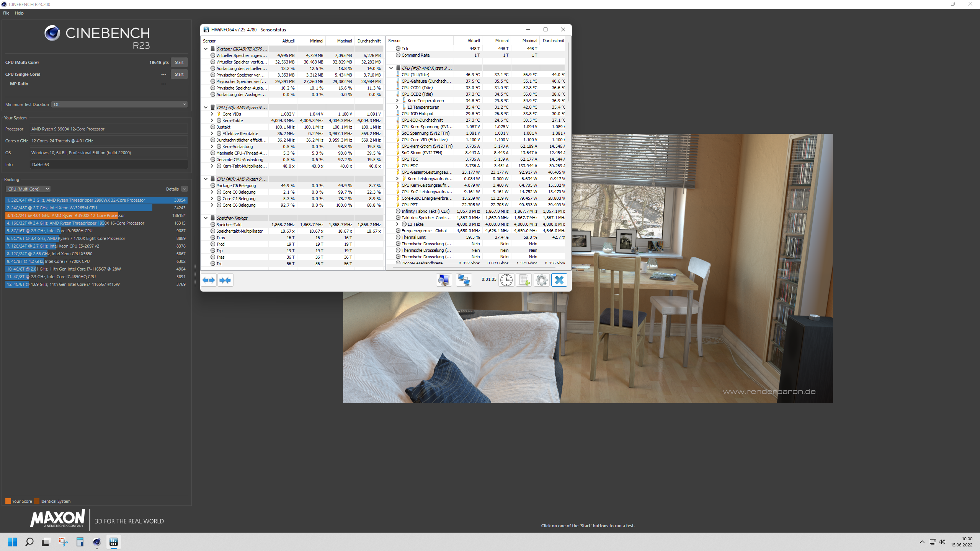
Task: Close sensors with the blue X button
Action: [559, 280]
